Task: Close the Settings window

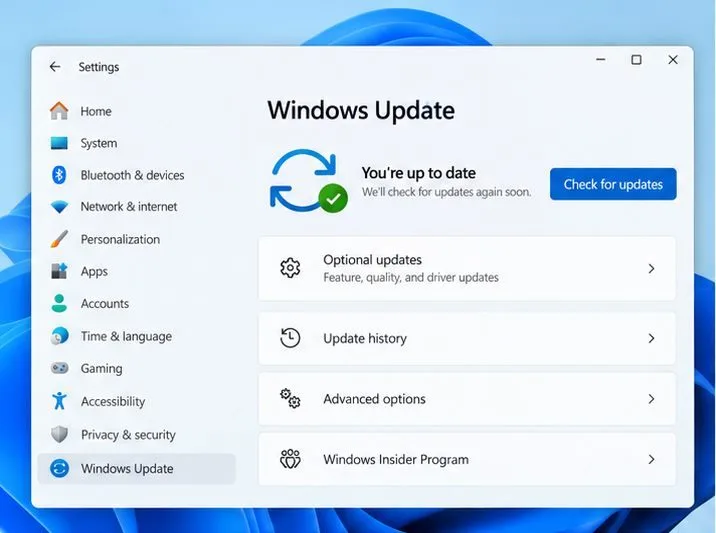Action: point(673,60)
